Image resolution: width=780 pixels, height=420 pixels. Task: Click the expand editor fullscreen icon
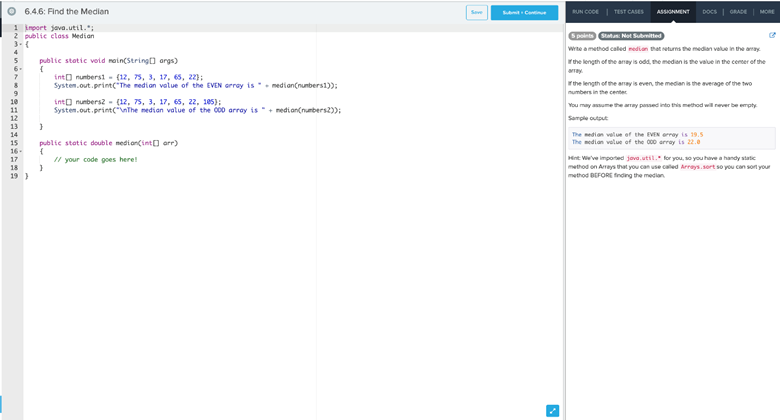pos(553,409)
